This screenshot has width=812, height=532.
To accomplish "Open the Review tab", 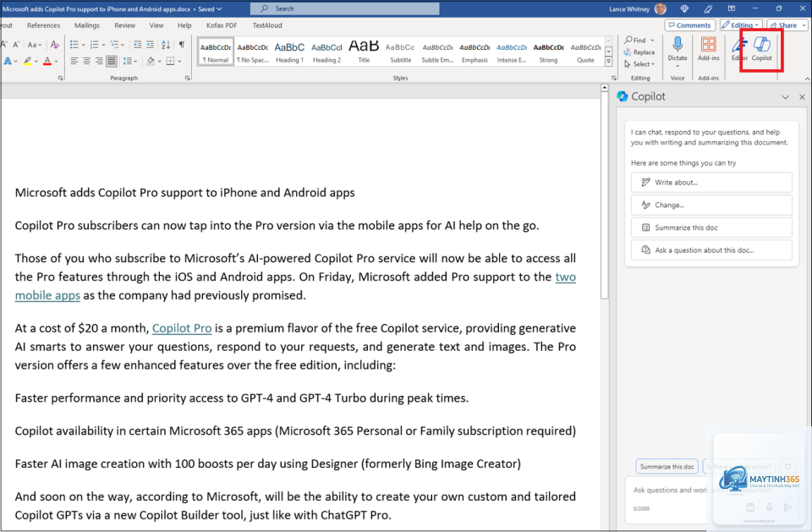I will [x=125, y=25].
